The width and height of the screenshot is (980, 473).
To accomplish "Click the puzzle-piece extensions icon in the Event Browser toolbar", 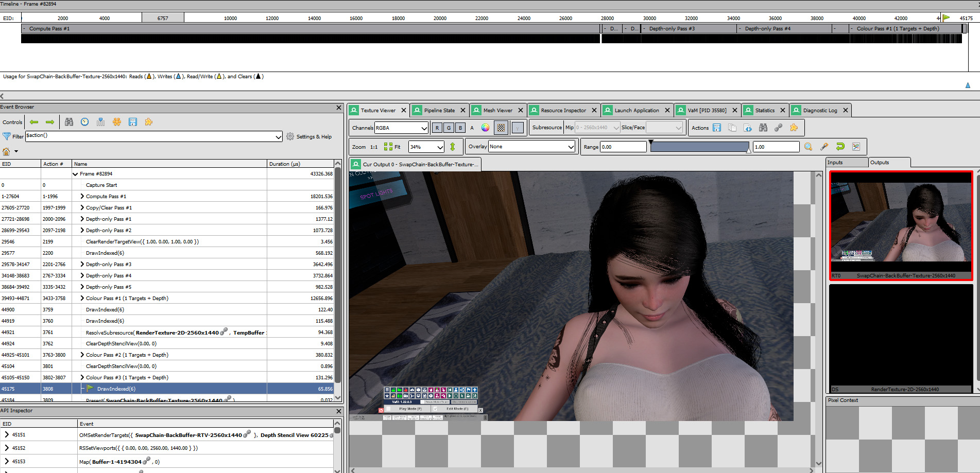I will [149, 122].
